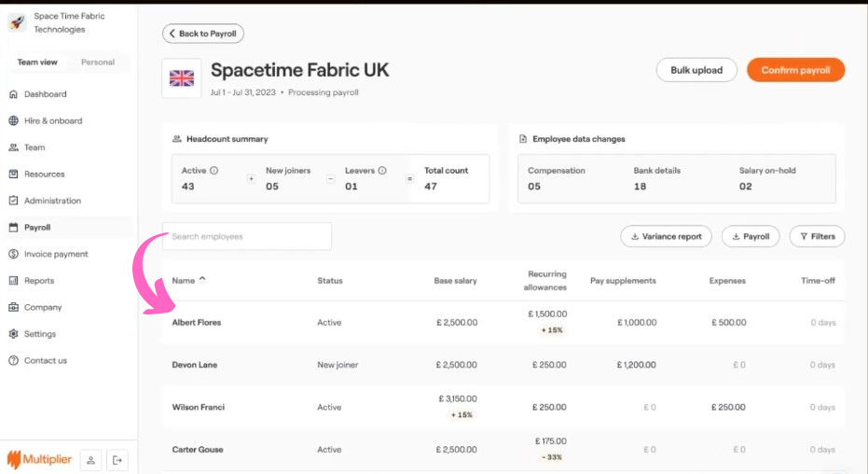Click the New joiner status cell
The image size is (868, 474).
click(338, 365)
